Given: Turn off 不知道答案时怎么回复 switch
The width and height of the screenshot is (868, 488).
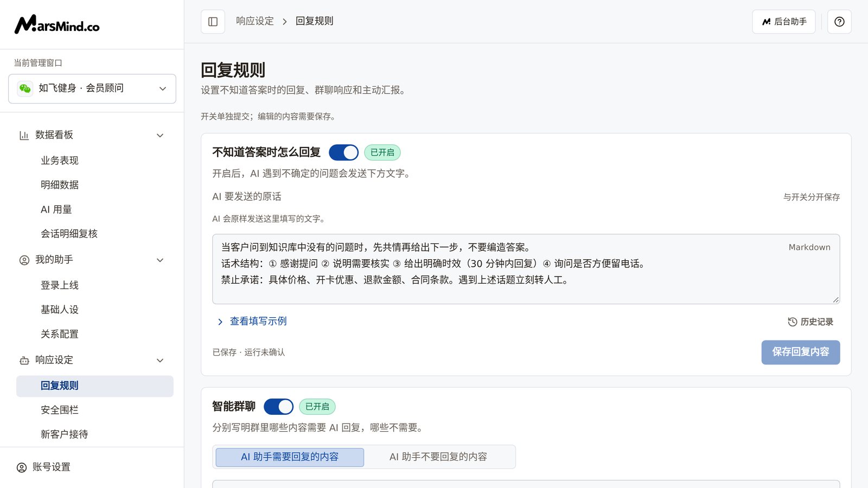Looking at the screenshot, I should [x=343, y=152].
